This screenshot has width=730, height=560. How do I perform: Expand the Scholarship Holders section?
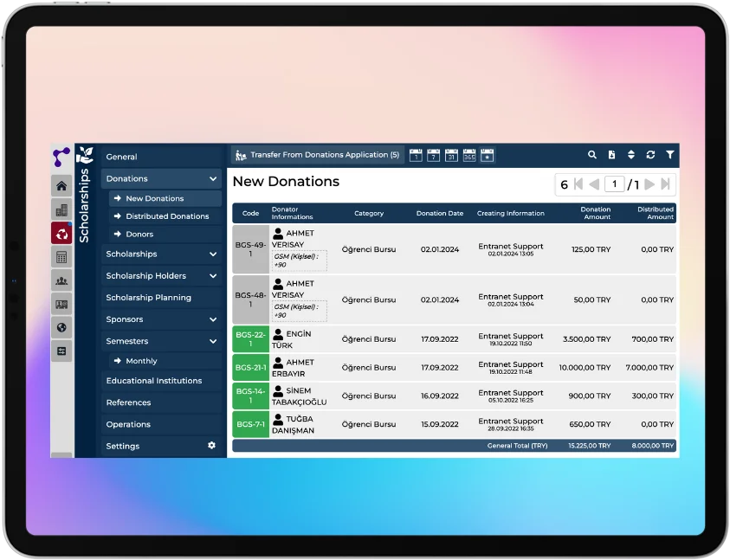point(212,276)
